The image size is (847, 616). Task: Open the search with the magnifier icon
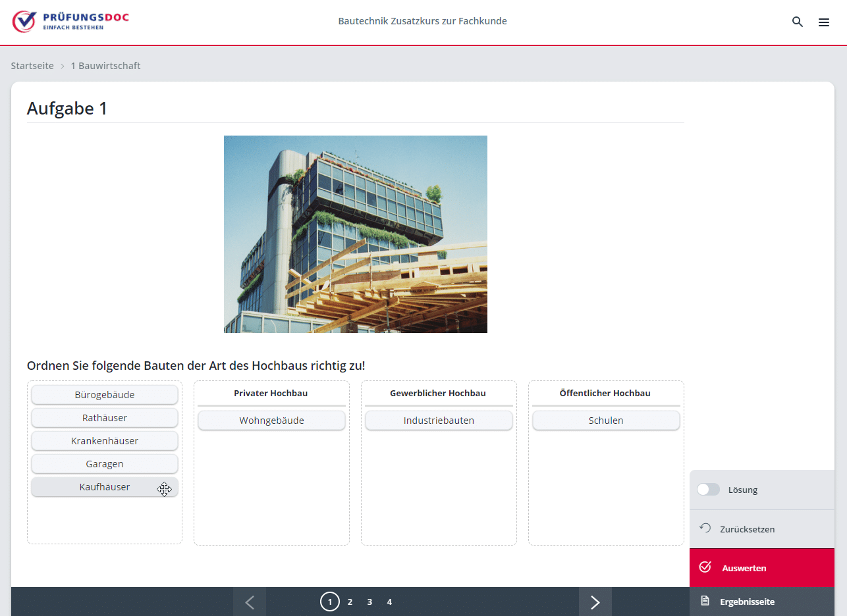pyautogui.click(x=798, y=22)
